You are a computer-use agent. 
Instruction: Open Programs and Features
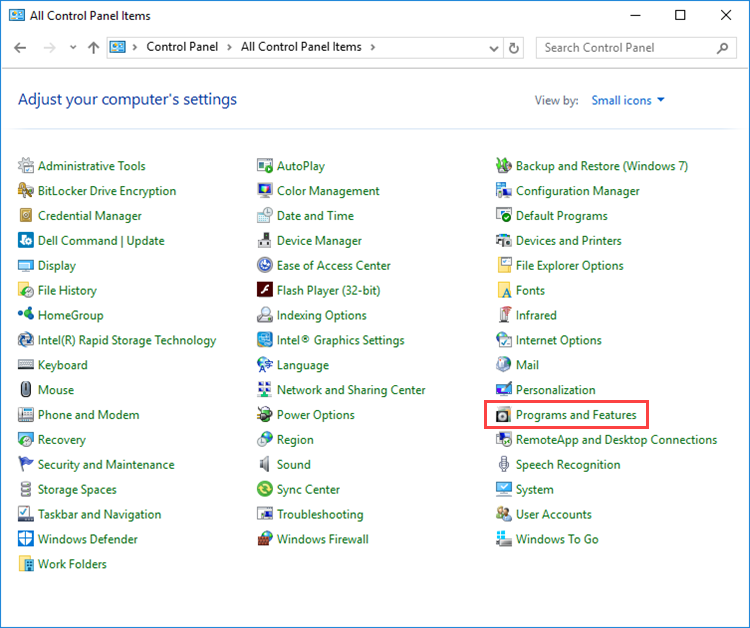click(x=576, y=415)
